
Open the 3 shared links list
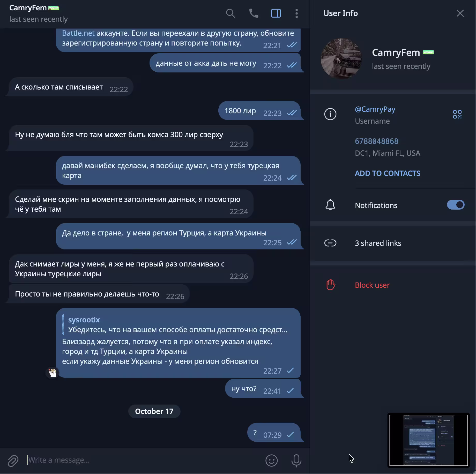[x=393, y=243]
